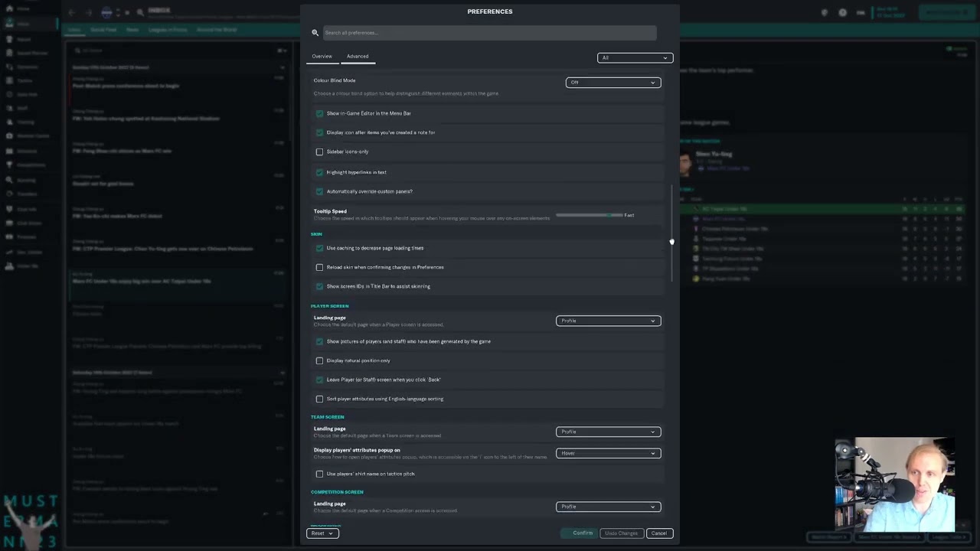Switch to the Overview tab
Image resolution: width=980 pixels, height=551 pixels.
point(322,57)
